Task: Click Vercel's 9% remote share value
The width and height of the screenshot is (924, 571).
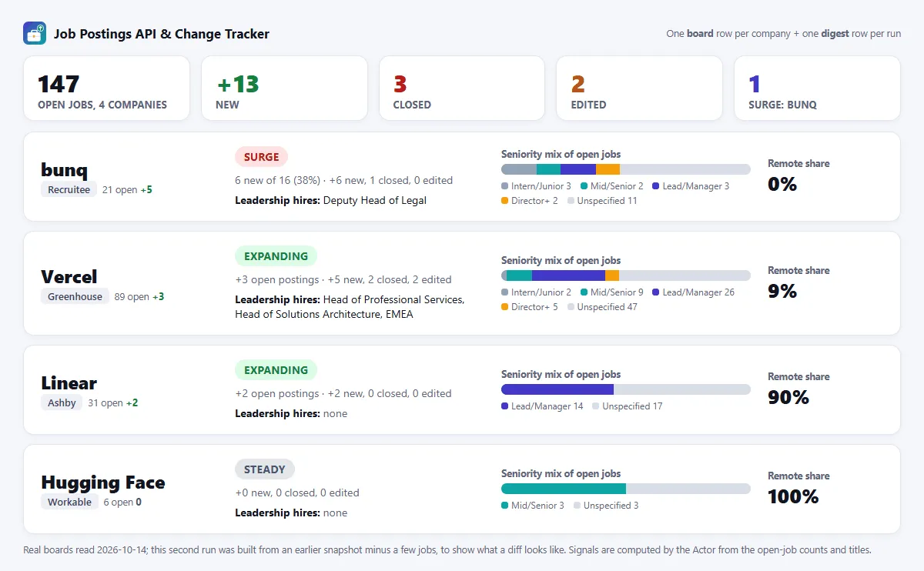Action: pyautogui.click(x=782, y=291)
